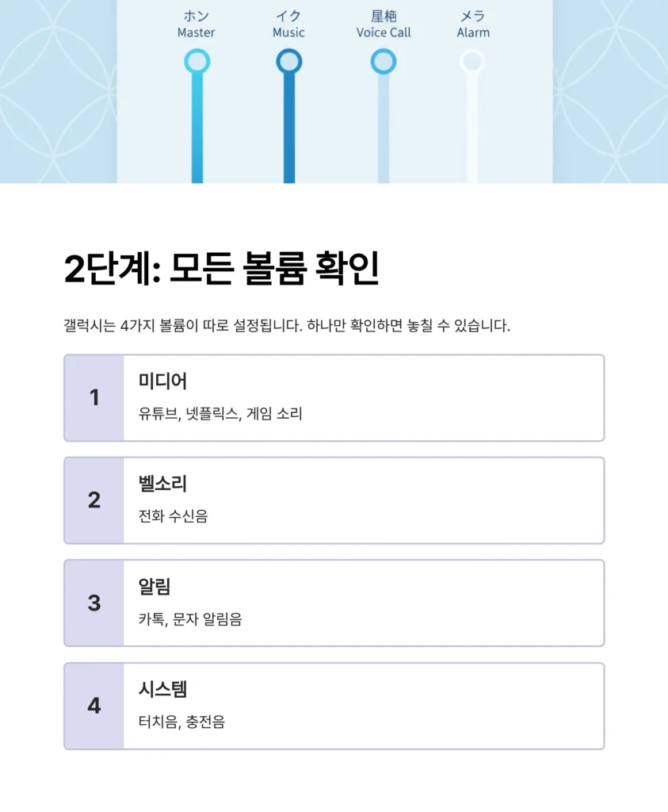Click the number 1 badge beside 미디어
The width and height of the screenshot is (668, 812).
[94, 398]
